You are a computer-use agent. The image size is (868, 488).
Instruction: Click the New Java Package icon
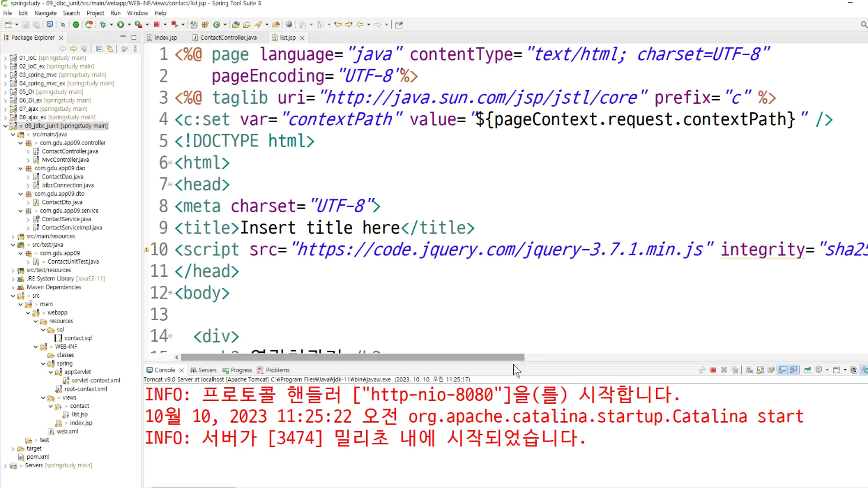pyautogui.click(x=205, y=25)
